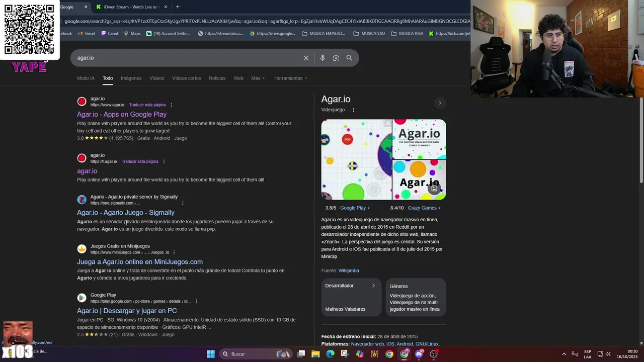Switch to Imágenes tab

coord(131,78)
